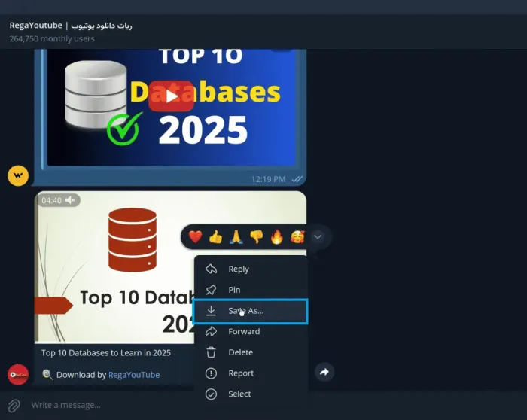Choose Forward from the context menu
The image size is (527, 420).
tap(251, 332)
